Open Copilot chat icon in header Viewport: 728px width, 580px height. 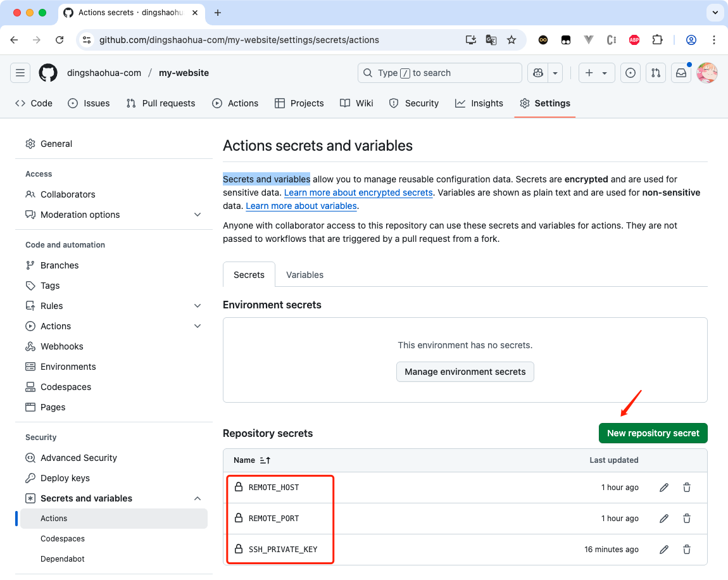(x=538, y=73)
